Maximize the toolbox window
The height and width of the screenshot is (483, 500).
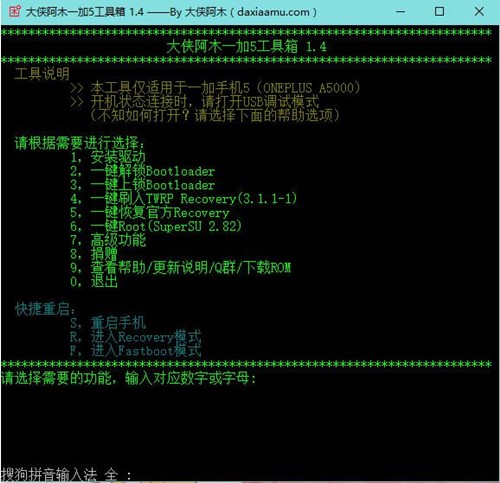[439, 12]
